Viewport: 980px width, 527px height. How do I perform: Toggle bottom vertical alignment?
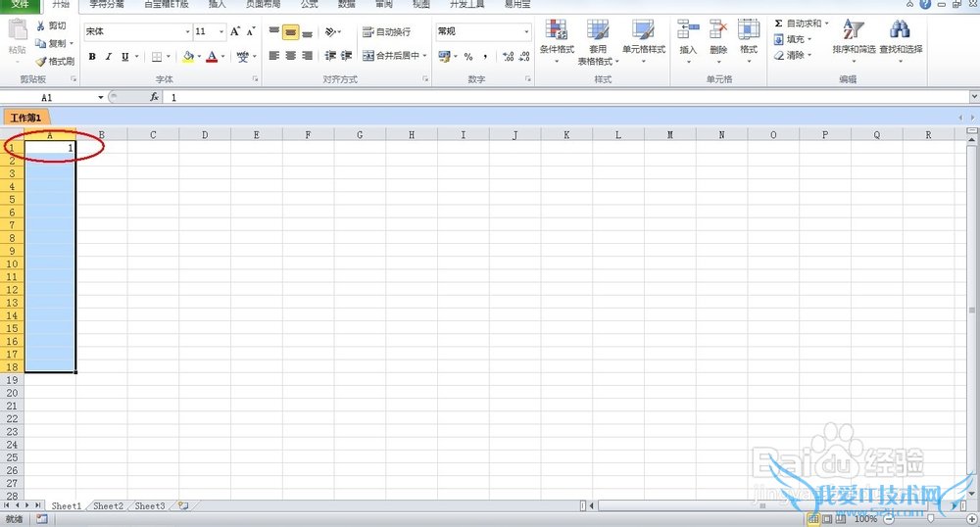click(307, 31)
